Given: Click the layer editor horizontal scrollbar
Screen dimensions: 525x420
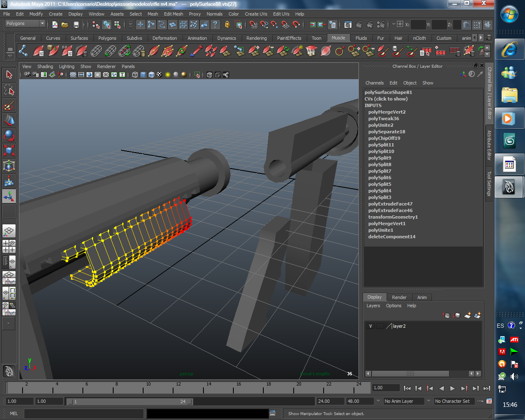Looking at the screenshot, I should click(410, 374).
